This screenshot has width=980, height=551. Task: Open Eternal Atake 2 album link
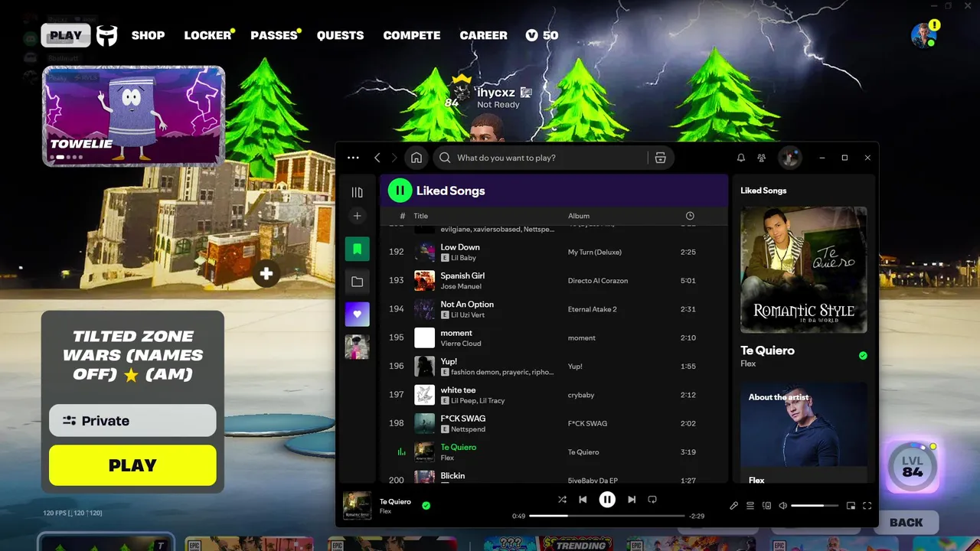592,309
